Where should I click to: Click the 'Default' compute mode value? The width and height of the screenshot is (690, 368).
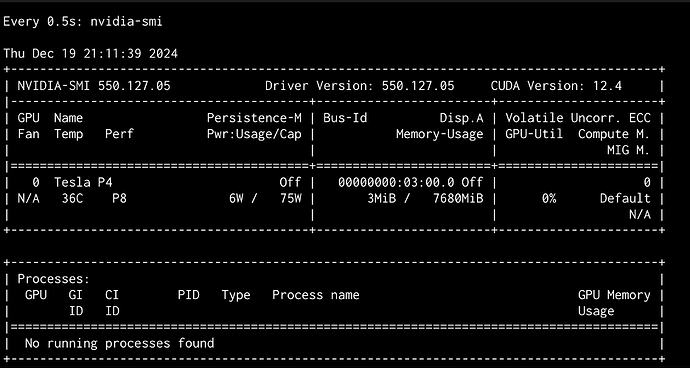point(625,199)
